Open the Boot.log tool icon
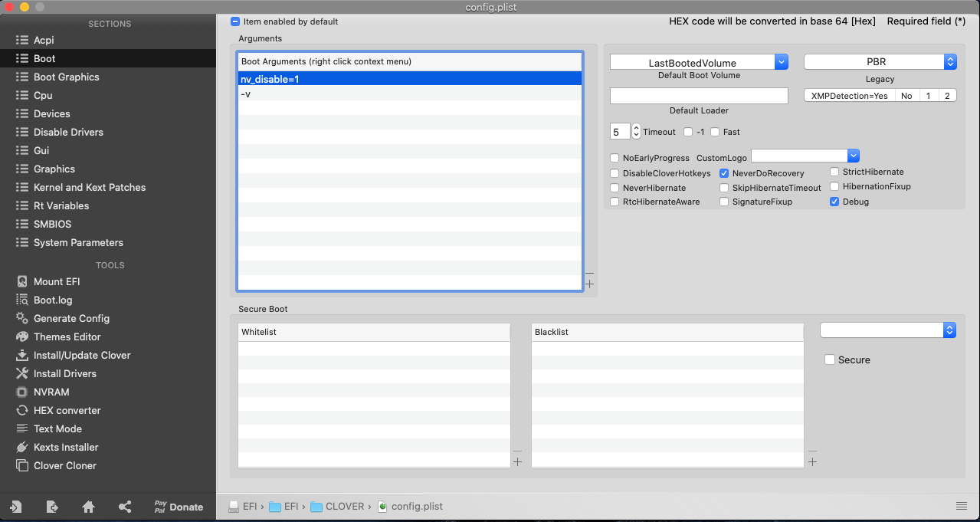This screenshot has width=980, height=522. pyautogui.click(x=22, y=300)
